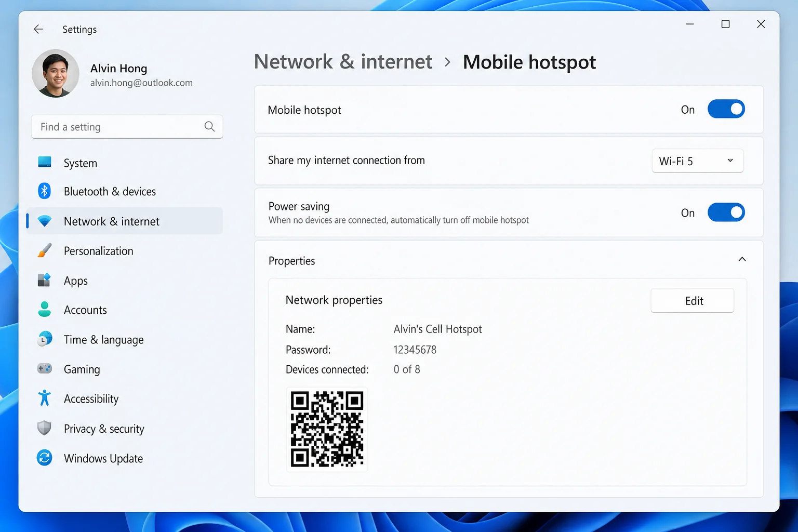Click Network & internet breadcrumb link
798x532 pixels.
click(343, 62)
